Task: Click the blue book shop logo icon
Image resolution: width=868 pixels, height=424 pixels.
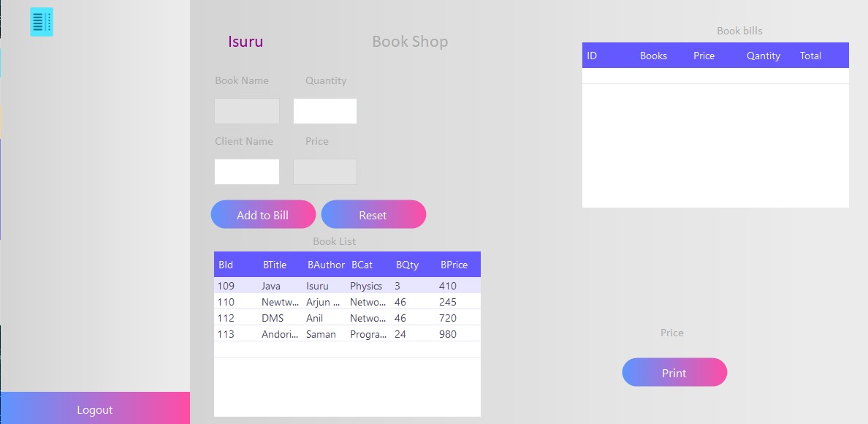Action: click(41, 22)
